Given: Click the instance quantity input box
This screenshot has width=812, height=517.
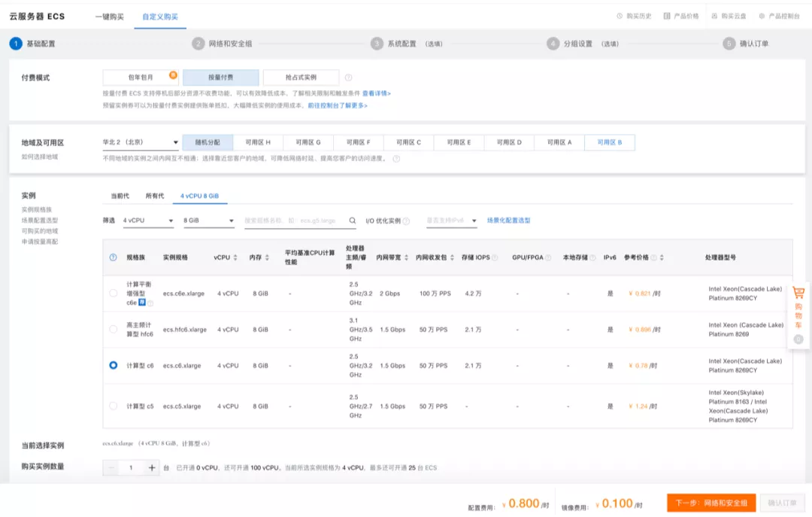Looking at the screenshot, I should coord(132,468).
